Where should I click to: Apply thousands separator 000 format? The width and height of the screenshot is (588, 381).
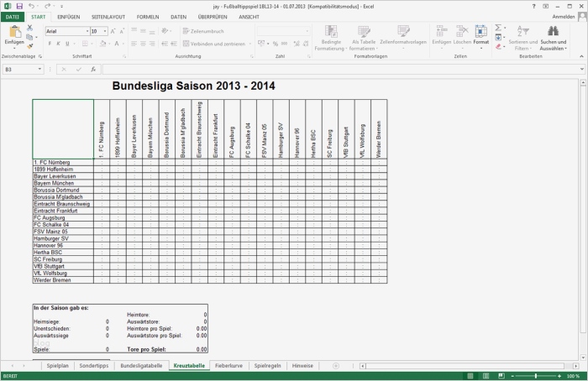tap(284, 44)
